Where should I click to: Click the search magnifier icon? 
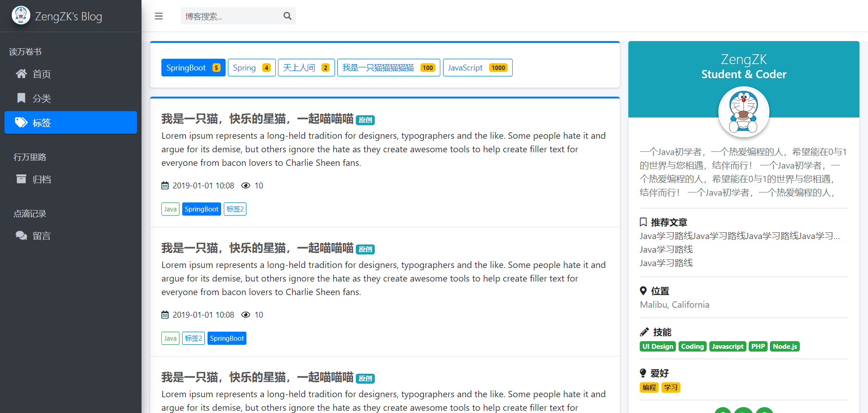288,16
